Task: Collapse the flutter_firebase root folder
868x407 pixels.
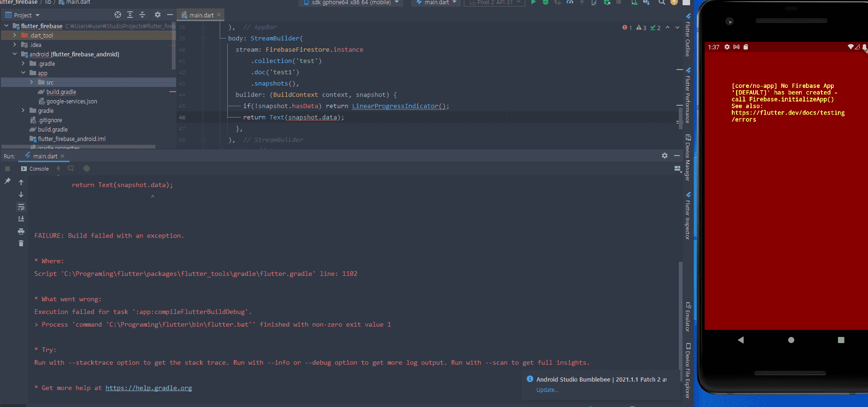Action: (7, 26)
